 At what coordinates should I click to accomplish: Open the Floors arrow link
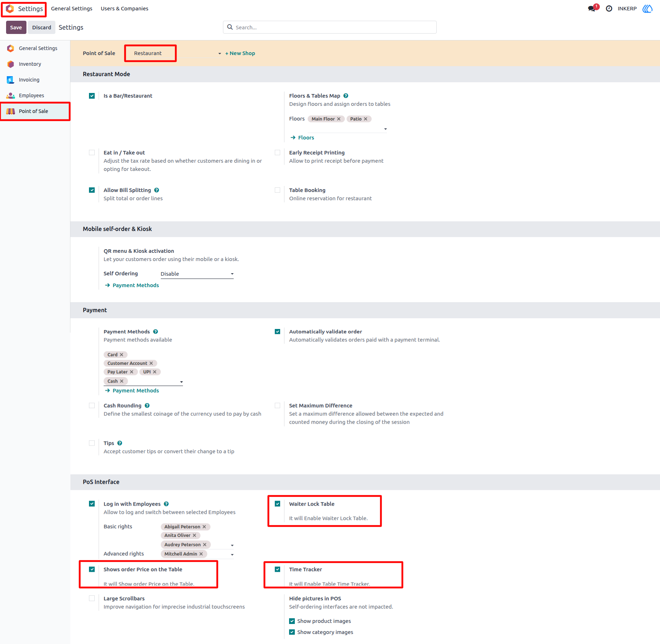point(302,138)
